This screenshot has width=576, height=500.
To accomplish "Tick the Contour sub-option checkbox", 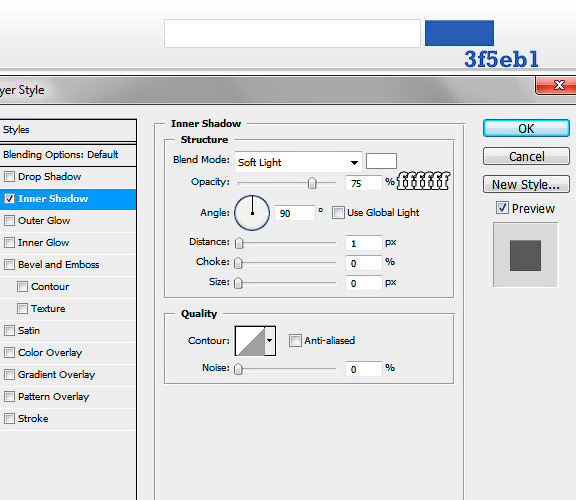I will click(22, 287).
